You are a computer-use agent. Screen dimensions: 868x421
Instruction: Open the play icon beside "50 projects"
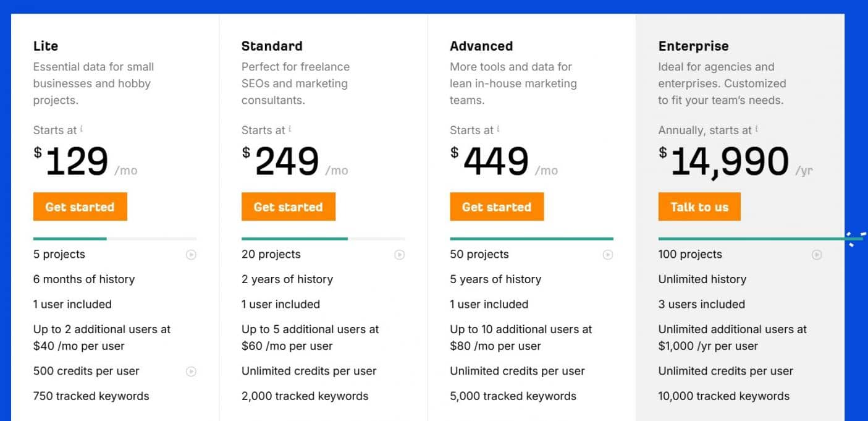click(x=608, y=255)
